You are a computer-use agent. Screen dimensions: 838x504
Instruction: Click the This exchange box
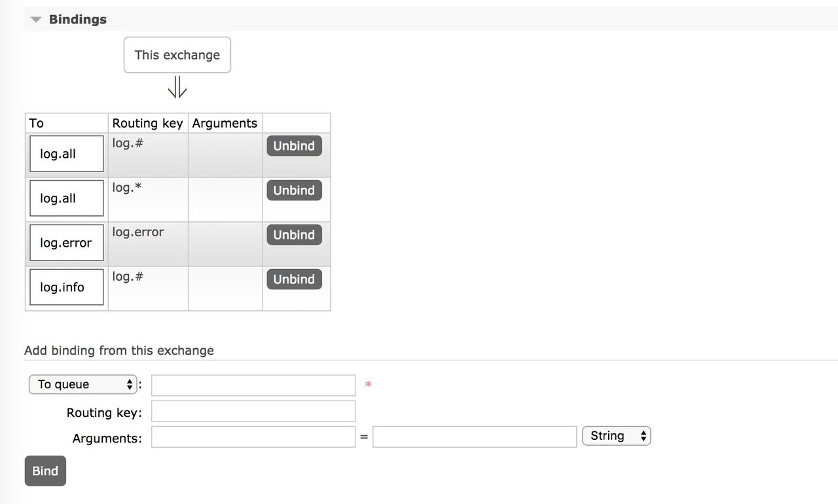pyautogui.click(x=177, y=55)
